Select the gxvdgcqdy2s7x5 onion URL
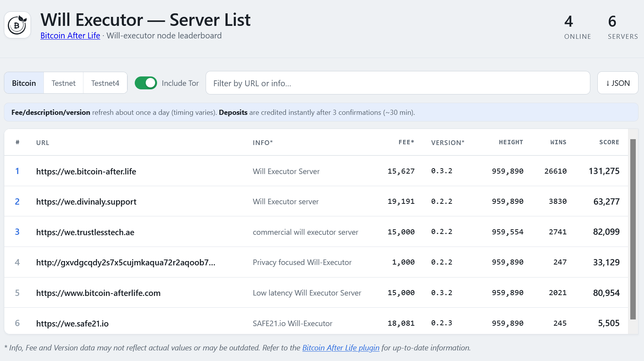The height and width of the screenshot is (361, 644). point(126,263)
